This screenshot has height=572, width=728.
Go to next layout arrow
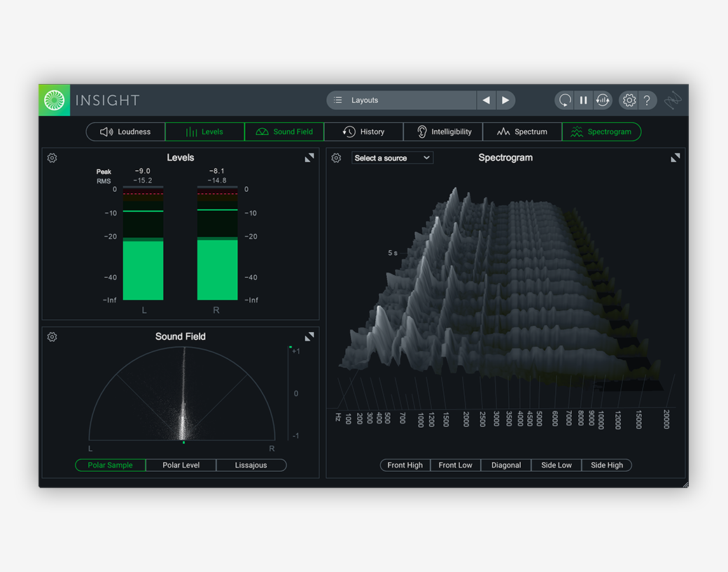point(505,100)
